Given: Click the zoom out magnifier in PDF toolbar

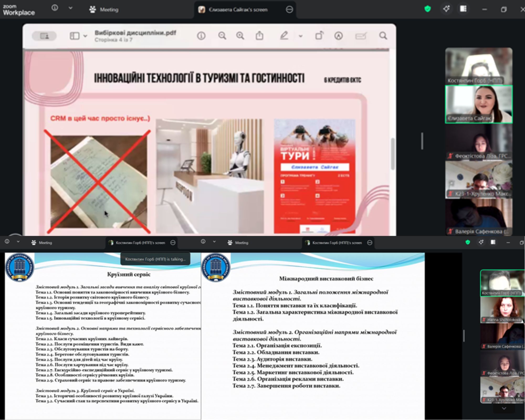Looking at the screenshot, I should pyautogui.click(x=222, y=36).
